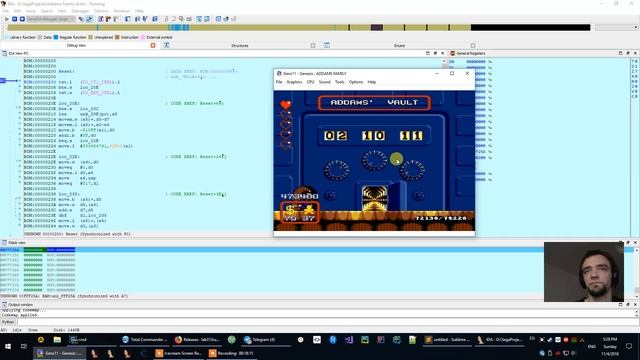Click the blue function region in the navigation band

click(178, 27)
